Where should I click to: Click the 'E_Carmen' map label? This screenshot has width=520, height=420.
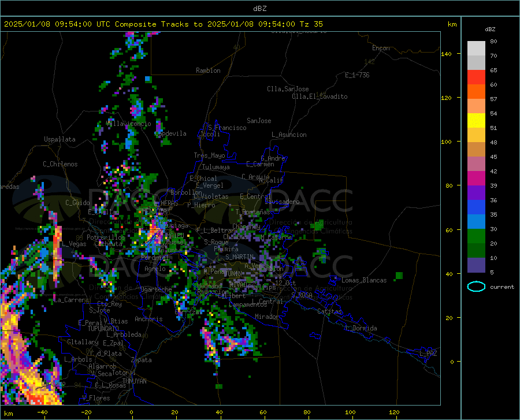pyautogui.click(x=260, y=164)
